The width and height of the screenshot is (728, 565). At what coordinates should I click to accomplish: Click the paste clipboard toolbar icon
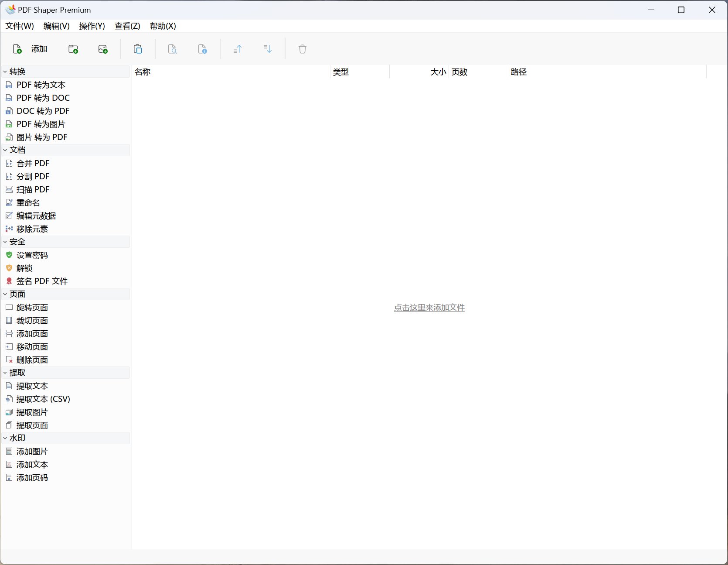pyautogui.click(x=138, y=49)
